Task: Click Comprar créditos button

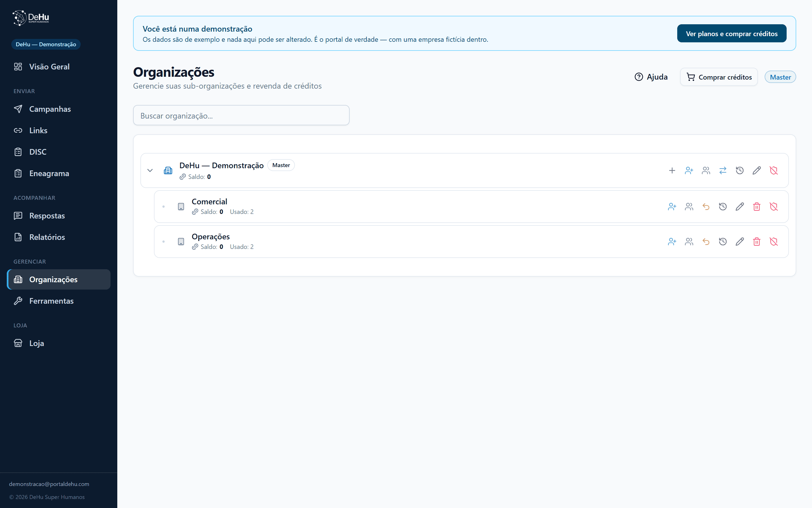Action: click(x=719, y=77)
